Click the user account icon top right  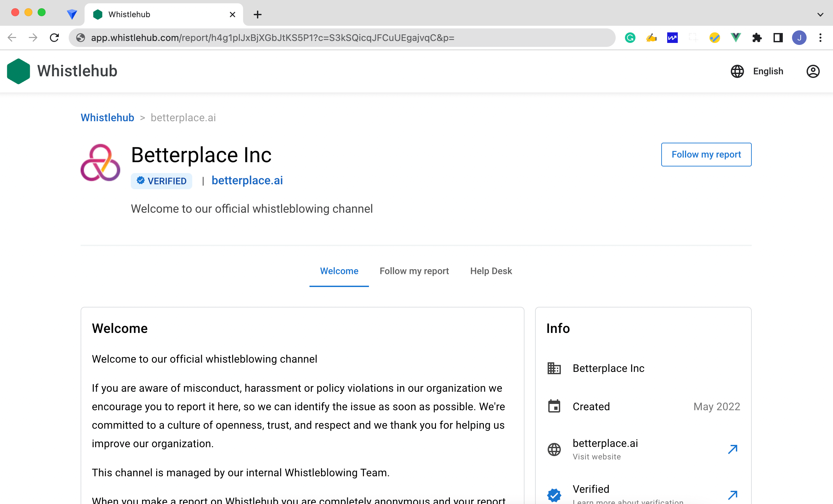814,71
